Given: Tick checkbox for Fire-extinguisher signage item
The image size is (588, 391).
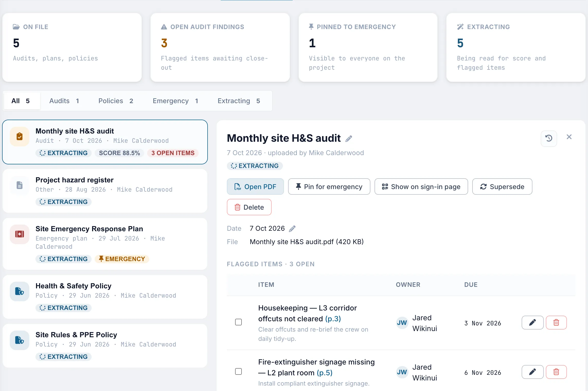Looking at the screenshot, I should point(238,372).
